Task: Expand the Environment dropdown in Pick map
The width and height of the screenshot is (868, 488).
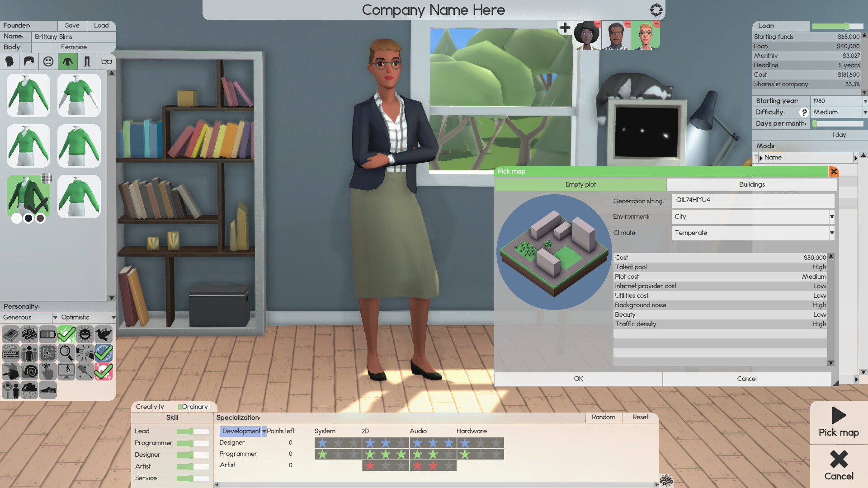Action: pyautogui.click(x=832, y=216)
